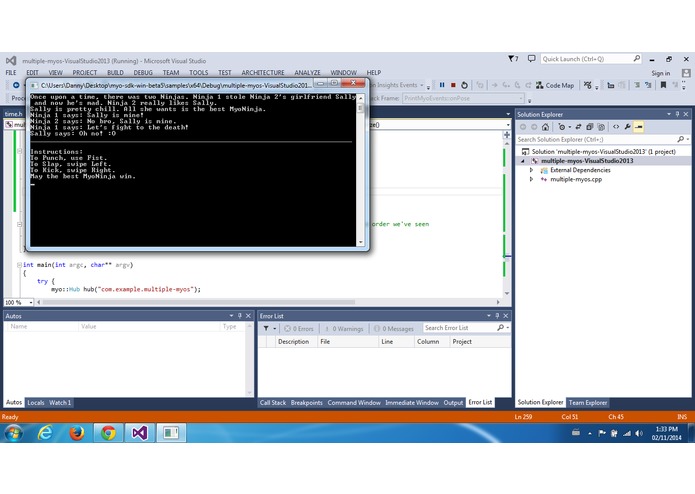Toggle the 0 Messages filter
Viewport: 695px width, 494px height.
tap(394, 328)
